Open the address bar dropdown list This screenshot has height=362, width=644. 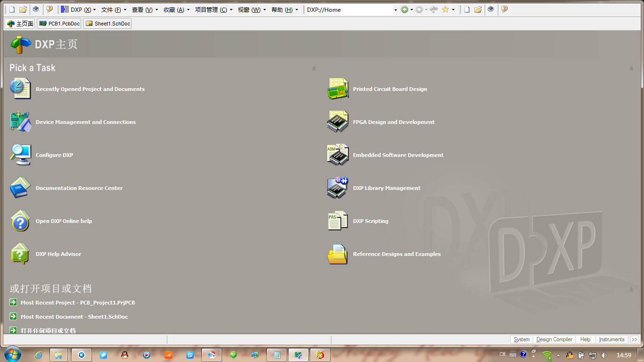(396, 9)
